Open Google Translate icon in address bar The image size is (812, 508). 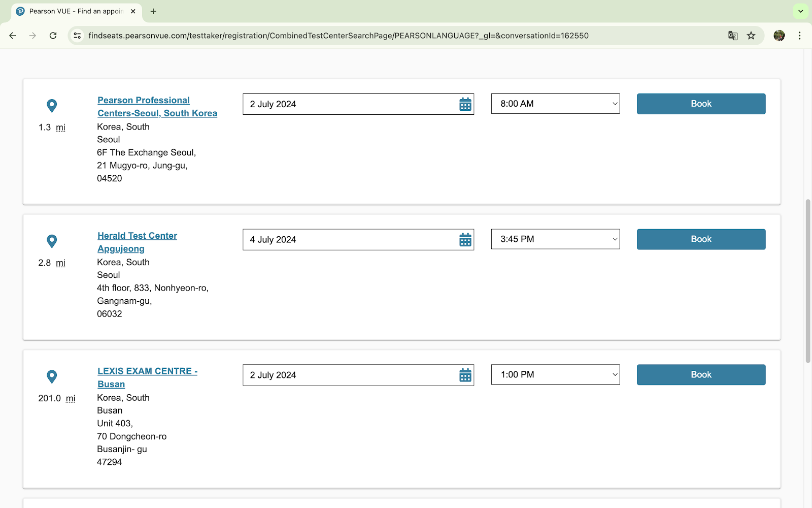[733, 36]
